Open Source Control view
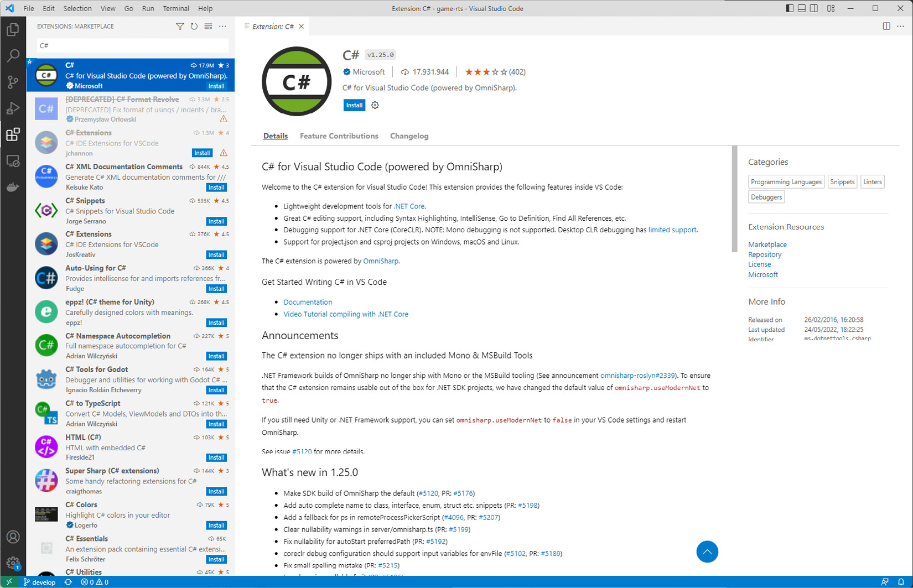 coord(13,82)
